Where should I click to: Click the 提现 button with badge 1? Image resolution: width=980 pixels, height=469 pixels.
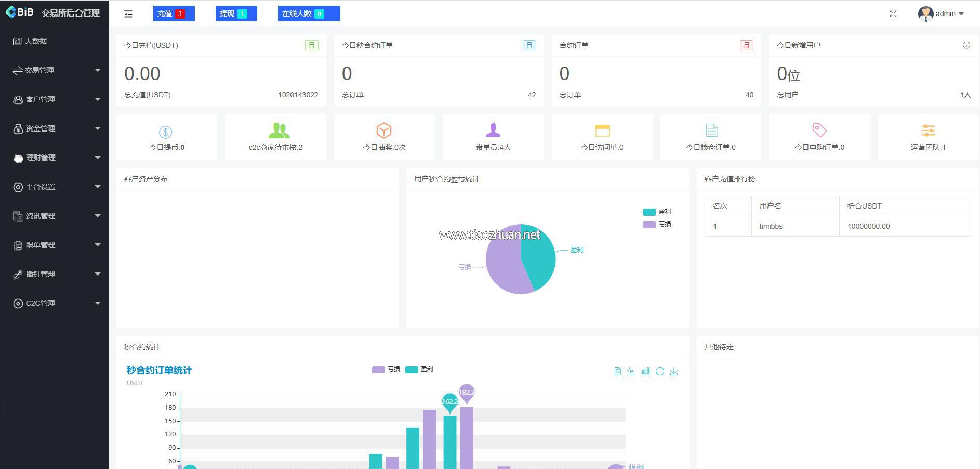pos(236,14)
